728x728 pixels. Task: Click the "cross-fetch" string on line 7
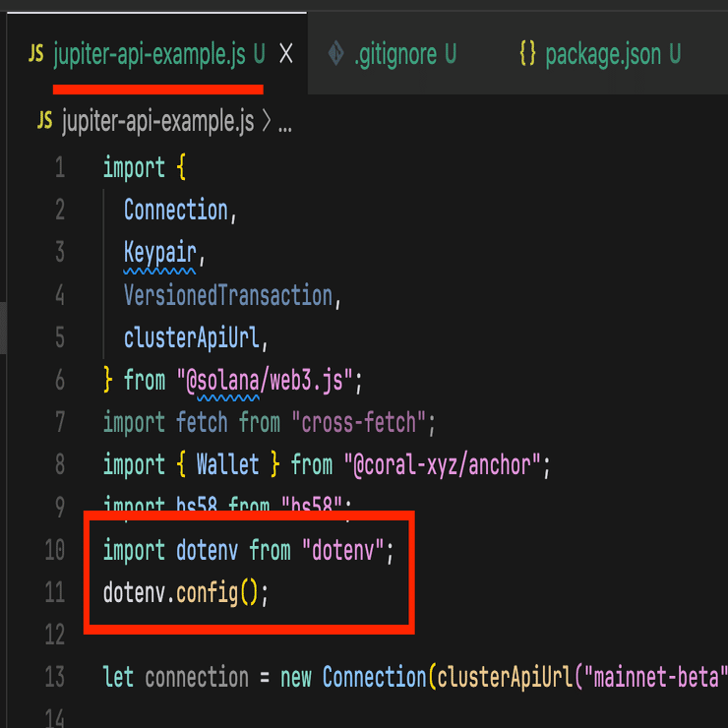pyautogui.click(x=358, y=422)
